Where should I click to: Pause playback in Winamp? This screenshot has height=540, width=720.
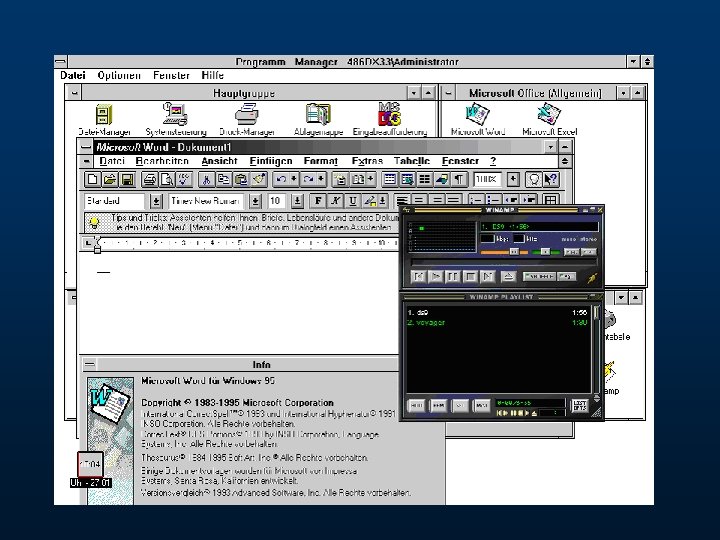(453, 276)
